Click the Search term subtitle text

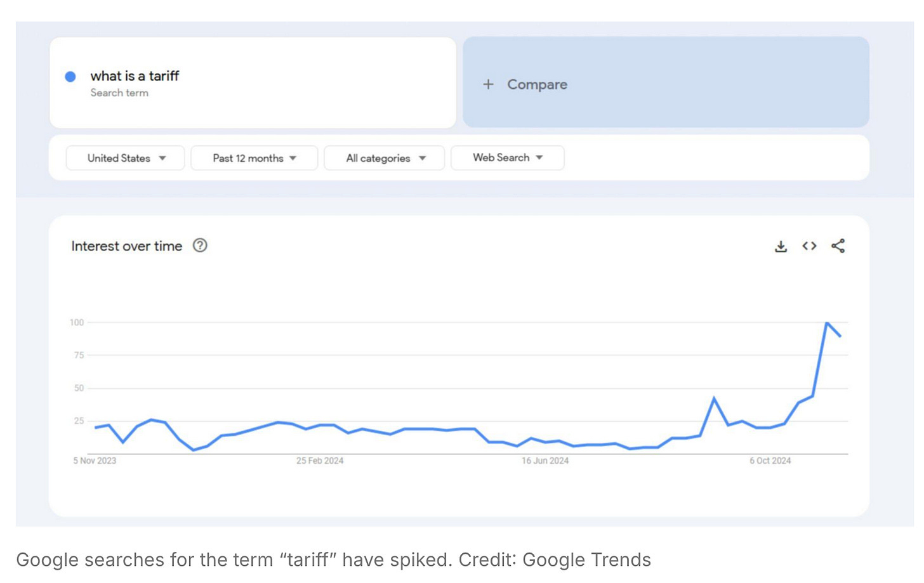tap(119, 93)
